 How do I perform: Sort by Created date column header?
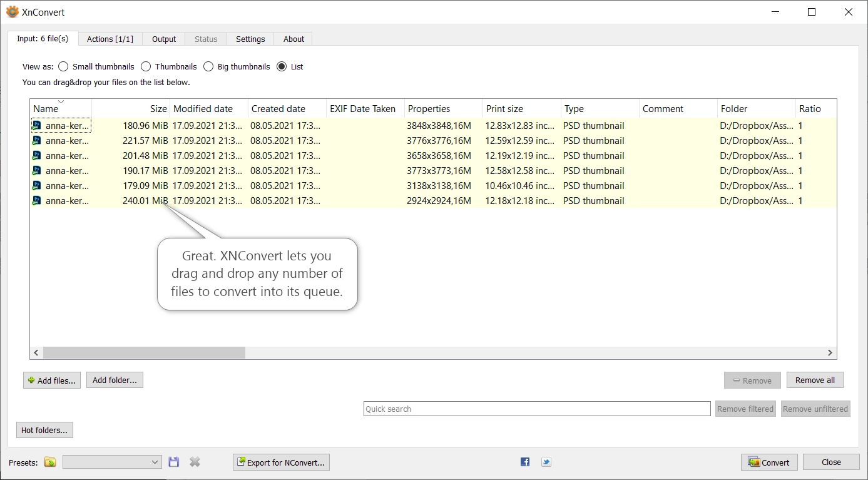[x=287, y=108]
